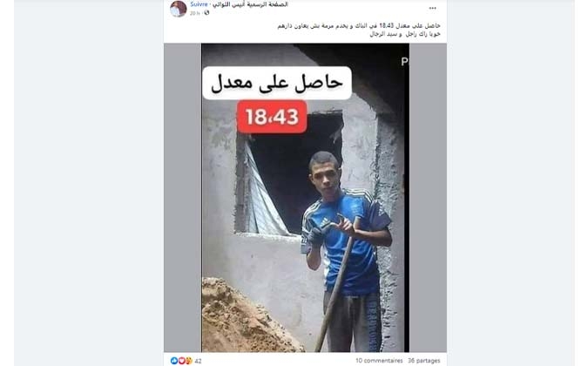Open the 42 reactions count list
The image size is (588, 366).
pyautogui.click(x=198, y=361)
